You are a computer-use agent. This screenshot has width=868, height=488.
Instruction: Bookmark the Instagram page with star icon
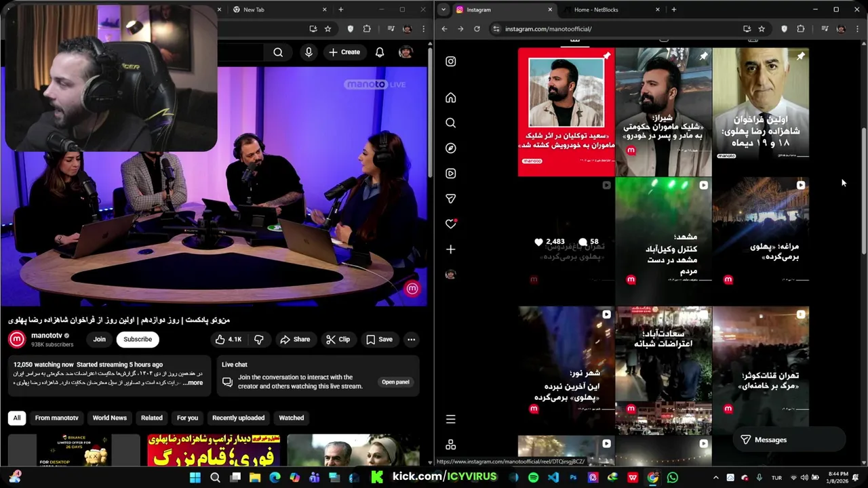click(x=762, y=29)
